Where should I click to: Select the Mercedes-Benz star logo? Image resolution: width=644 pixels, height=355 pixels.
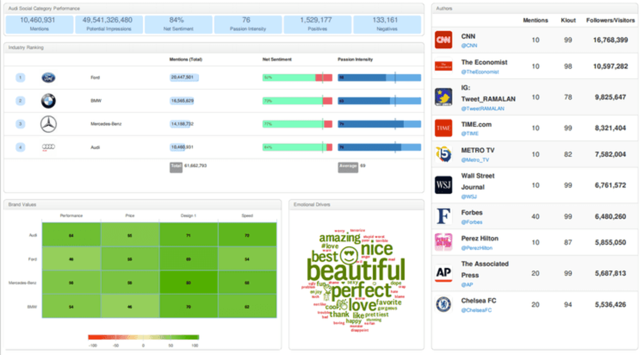point(48,124)
